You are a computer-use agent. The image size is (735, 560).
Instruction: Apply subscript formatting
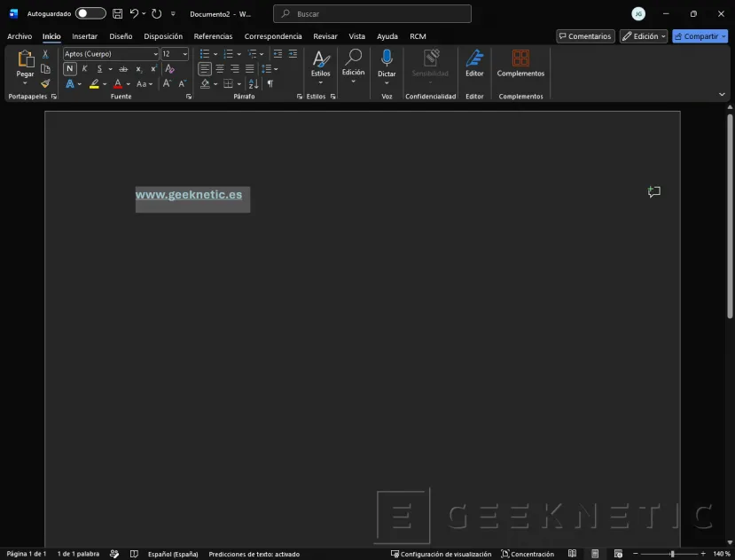[x=138, y=69]
